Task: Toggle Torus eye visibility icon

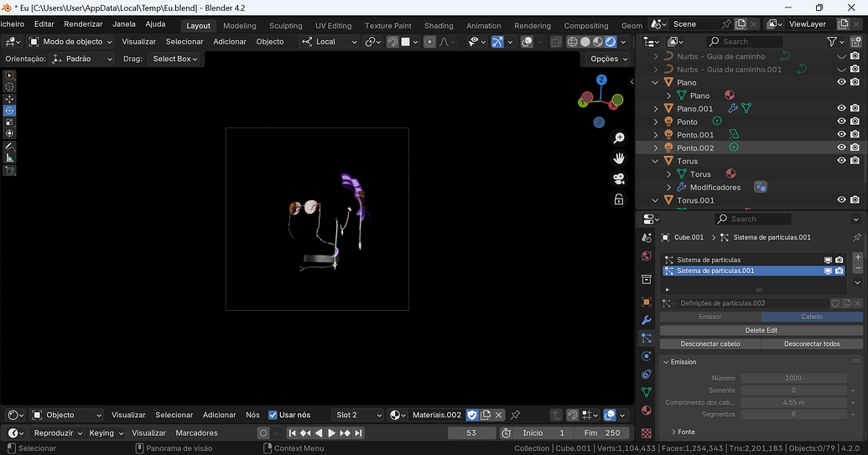Action: pyautogui.click(x=841, y=160)
